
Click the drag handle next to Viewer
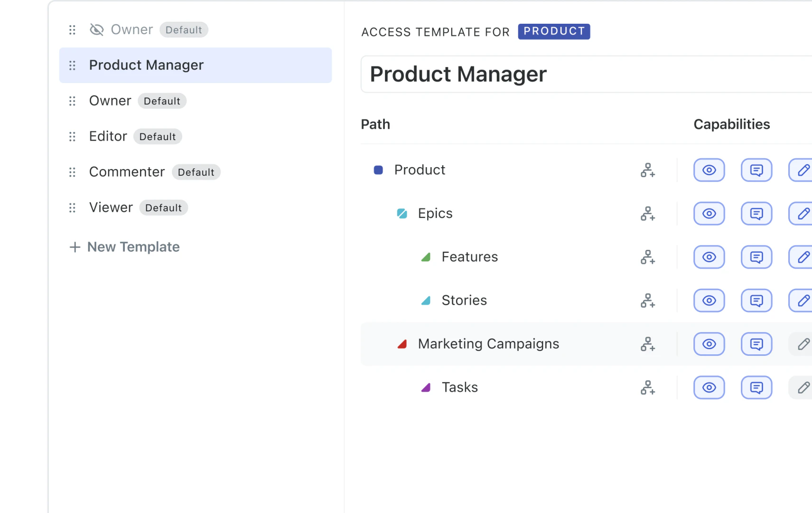pos(72,208)
